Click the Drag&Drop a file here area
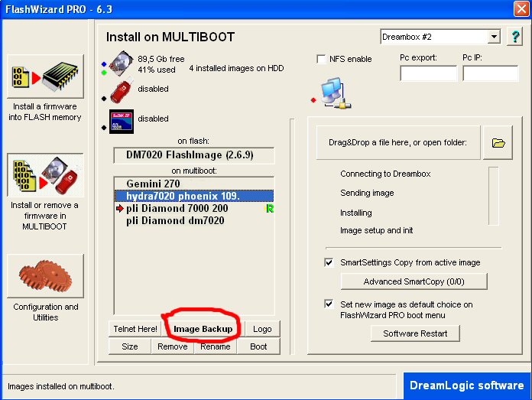532x400 pixels. click(x=398, y=142)
